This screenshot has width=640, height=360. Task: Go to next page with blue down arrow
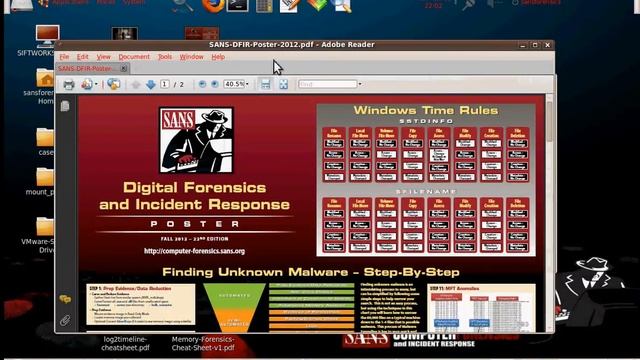coord(151,84)
